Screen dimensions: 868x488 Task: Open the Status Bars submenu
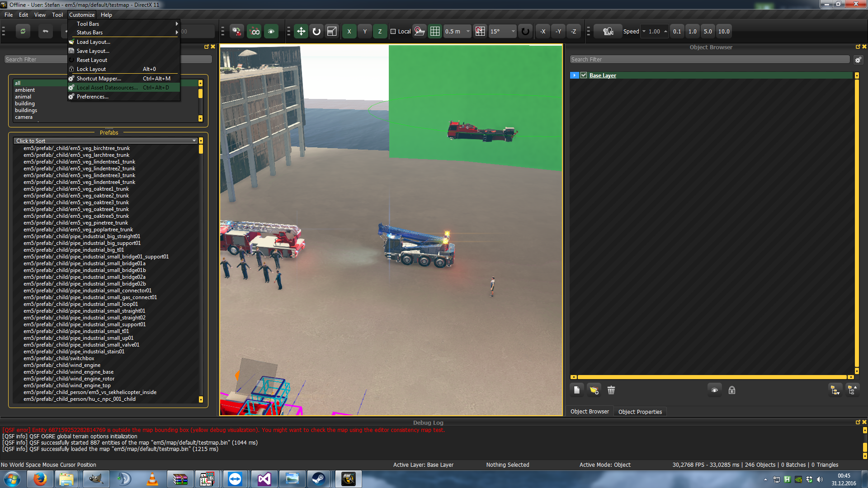point(124,33)
